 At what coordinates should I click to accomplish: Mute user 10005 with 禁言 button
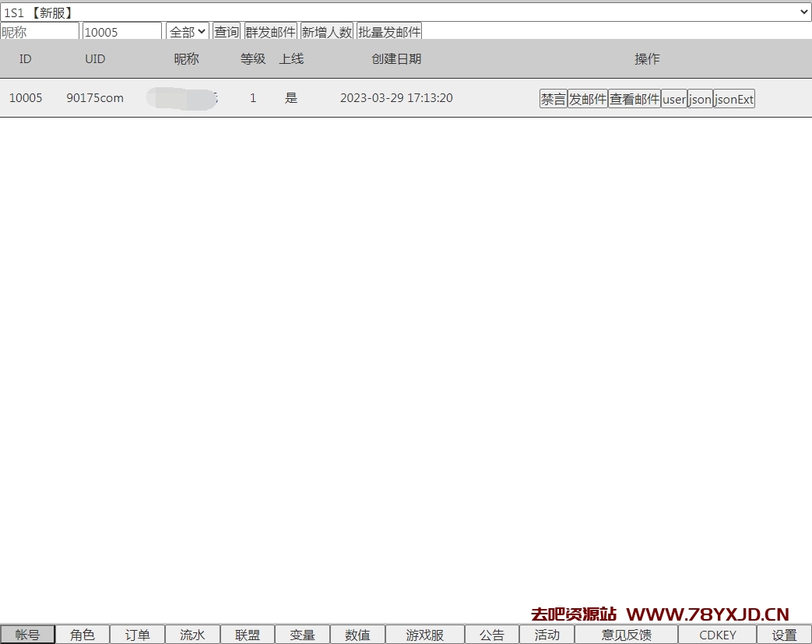tap(553, 99)
